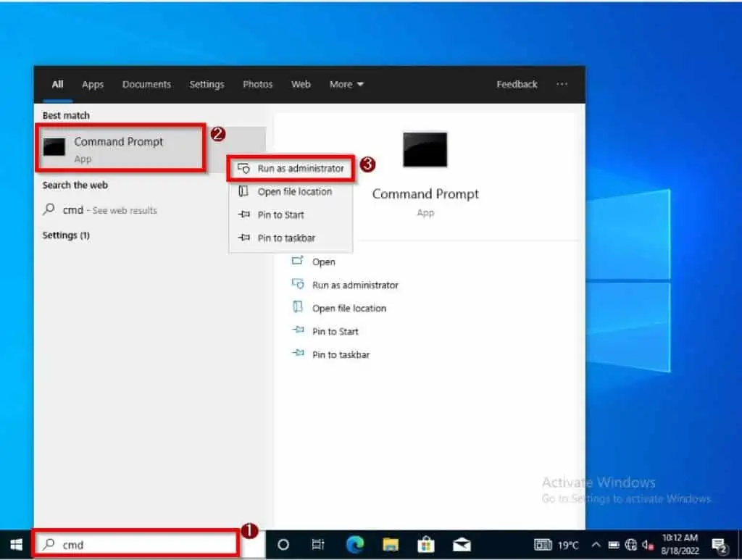Screen dimensions: 742x560
Task: Click the shield icon beside context Run as administrator
Action: 243,168
